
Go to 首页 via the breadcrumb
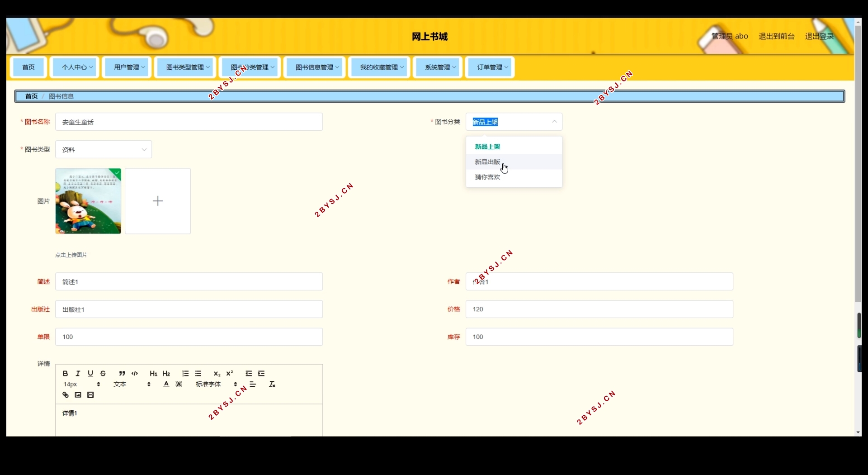coord(31,96)
